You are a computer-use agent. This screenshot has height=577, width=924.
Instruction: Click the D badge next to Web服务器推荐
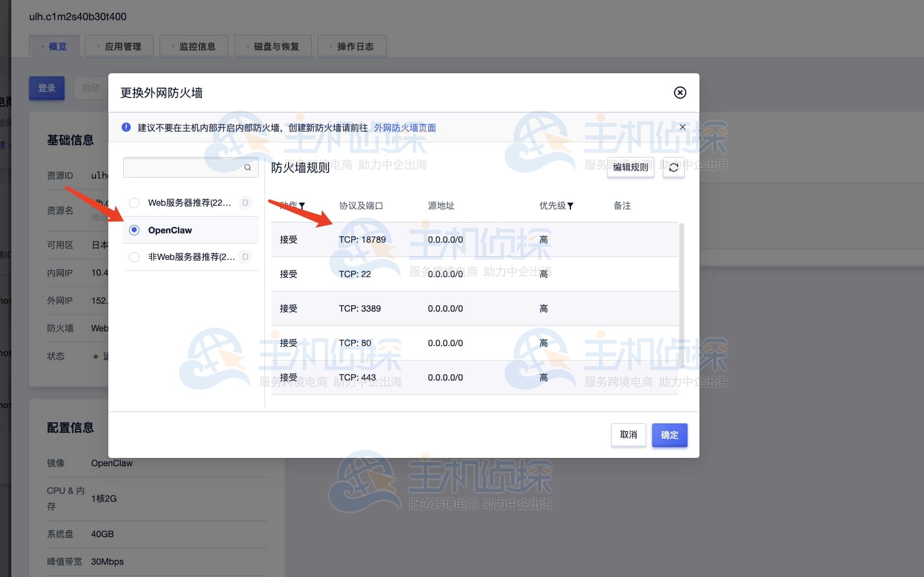[x=245, y=202]
